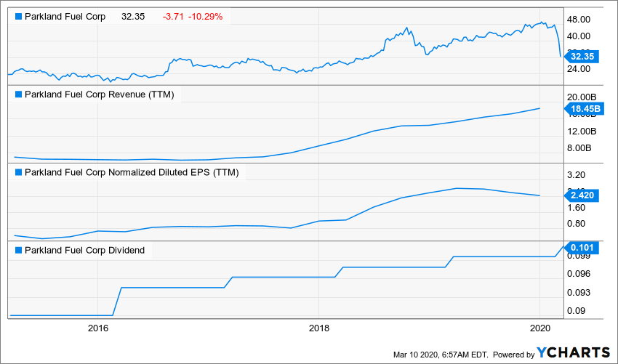Click the 12.00B revenue axis label
This screenshot has height=364, width=618.
pyautogui.click(x=582, y=132)
